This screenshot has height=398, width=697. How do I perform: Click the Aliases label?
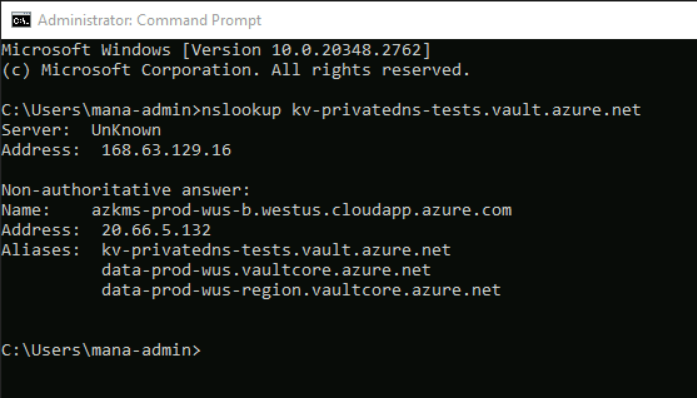click(x=40, y=250)
